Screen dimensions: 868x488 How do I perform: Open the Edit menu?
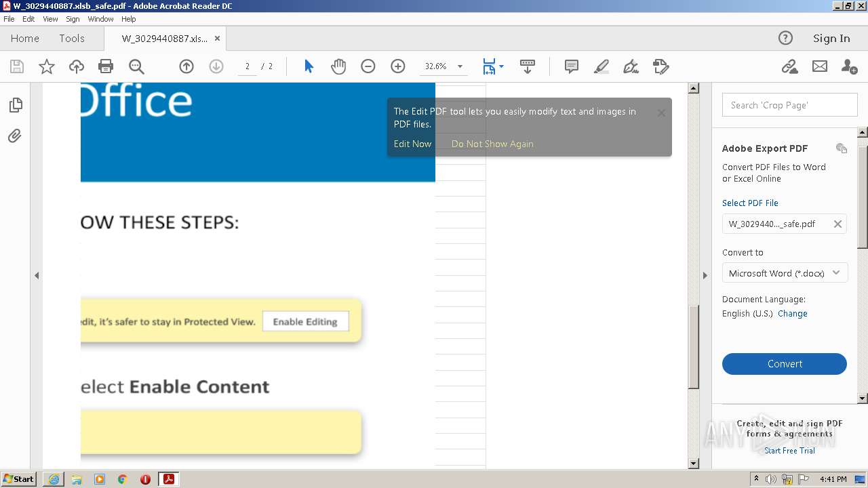(28, 19)
